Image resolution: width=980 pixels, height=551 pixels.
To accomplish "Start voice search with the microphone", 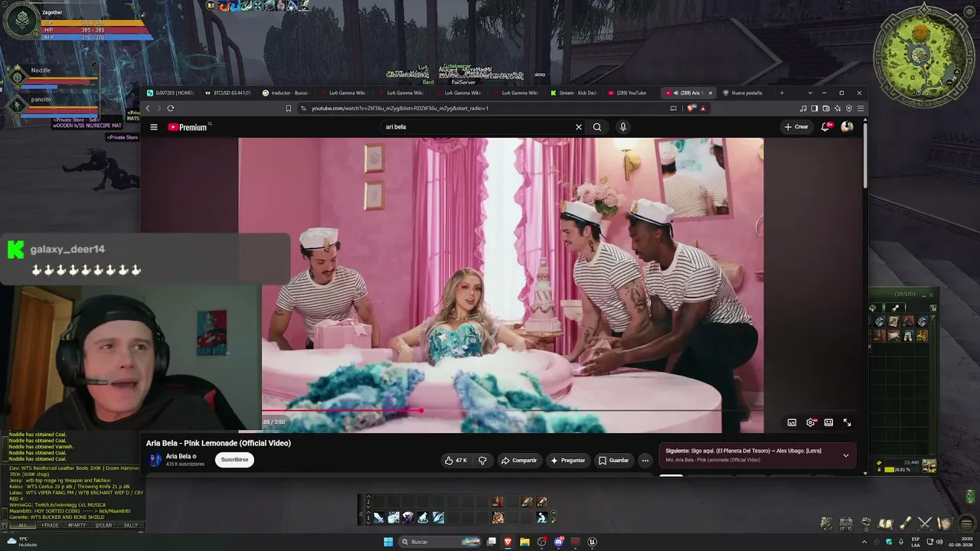I will coord(623,127).
